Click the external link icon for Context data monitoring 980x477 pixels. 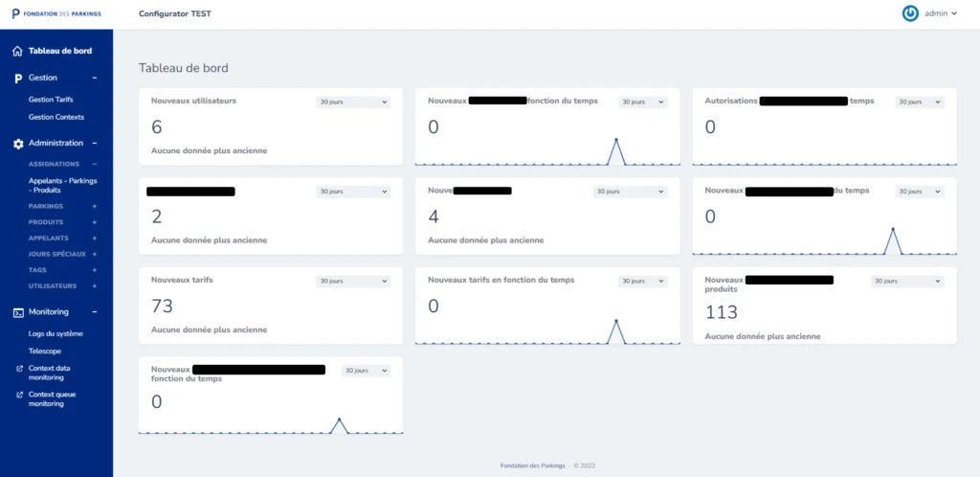point(19,368)
